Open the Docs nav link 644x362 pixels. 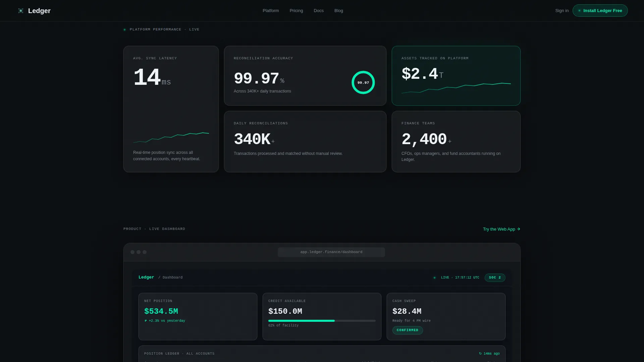(319, 11)
